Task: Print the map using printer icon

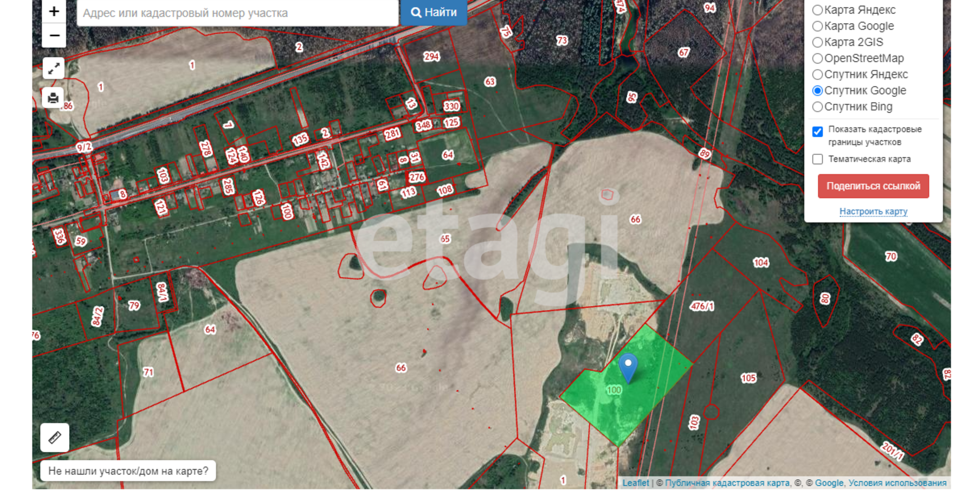Action: coord(54,98)
